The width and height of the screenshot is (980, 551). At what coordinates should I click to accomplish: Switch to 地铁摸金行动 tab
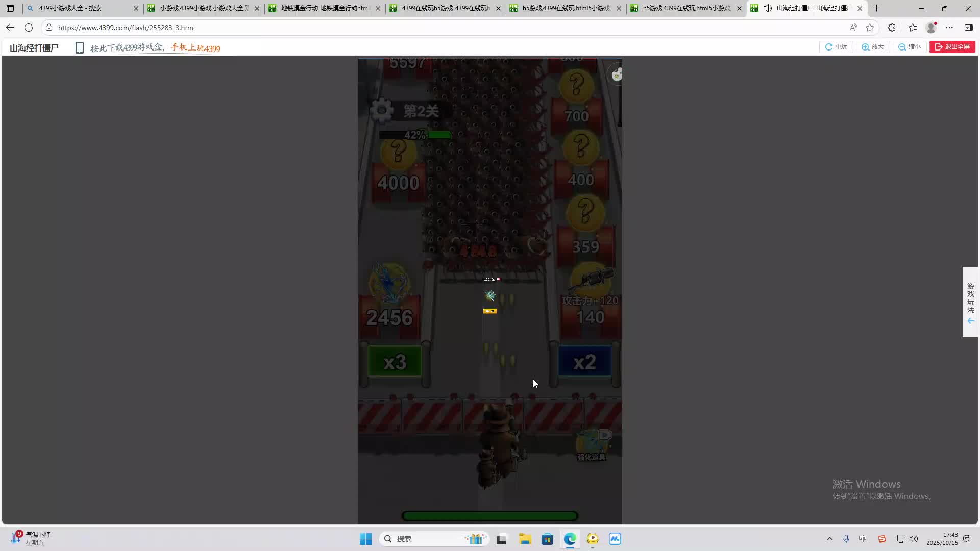tap(324, 8)
